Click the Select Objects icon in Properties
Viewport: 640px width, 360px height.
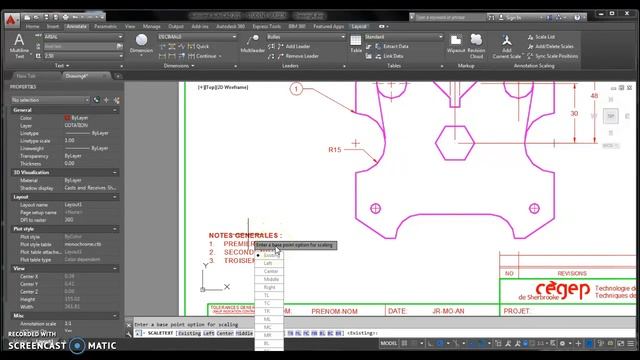106,100
